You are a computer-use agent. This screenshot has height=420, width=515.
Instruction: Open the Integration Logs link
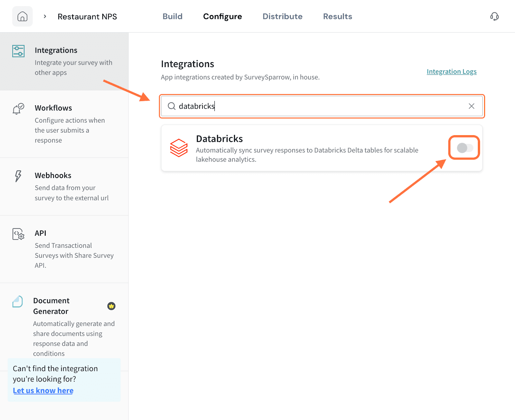[451, 71]
